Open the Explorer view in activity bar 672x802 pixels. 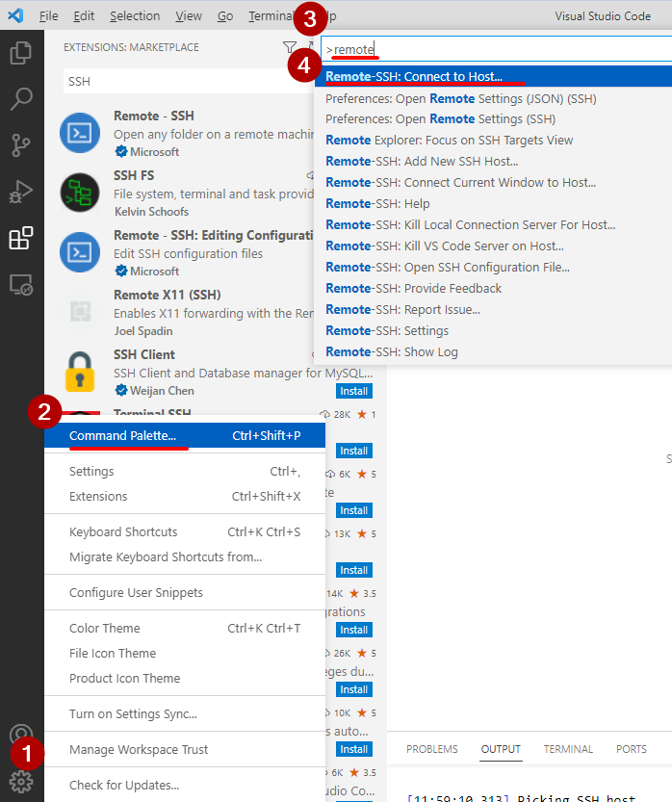coord(21,53)
